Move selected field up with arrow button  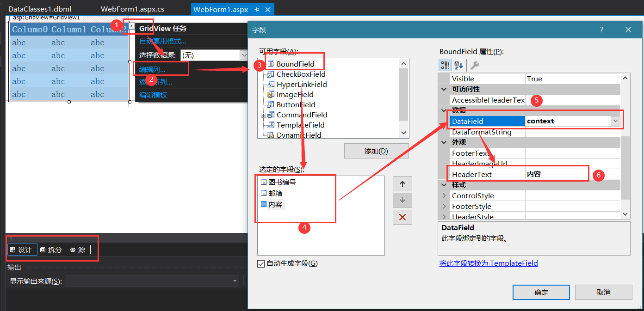[402, 183]
